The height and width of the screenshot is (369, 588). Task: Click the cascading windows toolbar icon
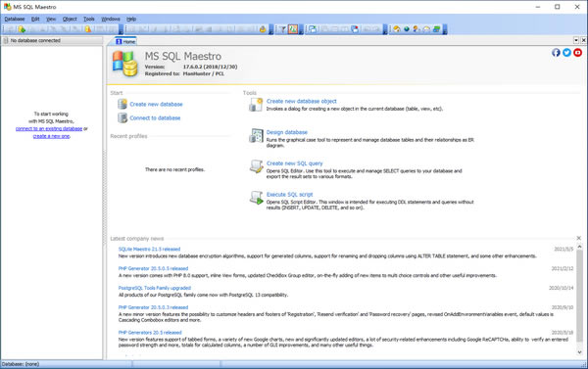313,29
